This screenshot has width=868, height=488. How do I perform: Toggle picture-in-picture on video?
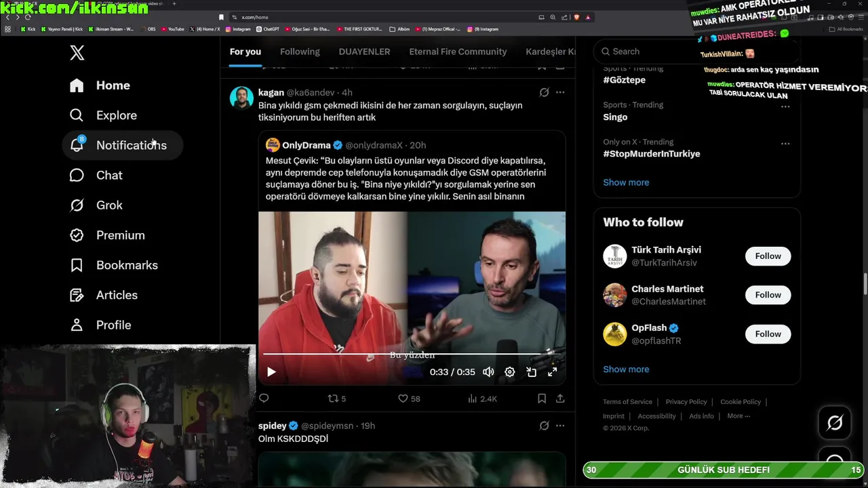(532, 371)
